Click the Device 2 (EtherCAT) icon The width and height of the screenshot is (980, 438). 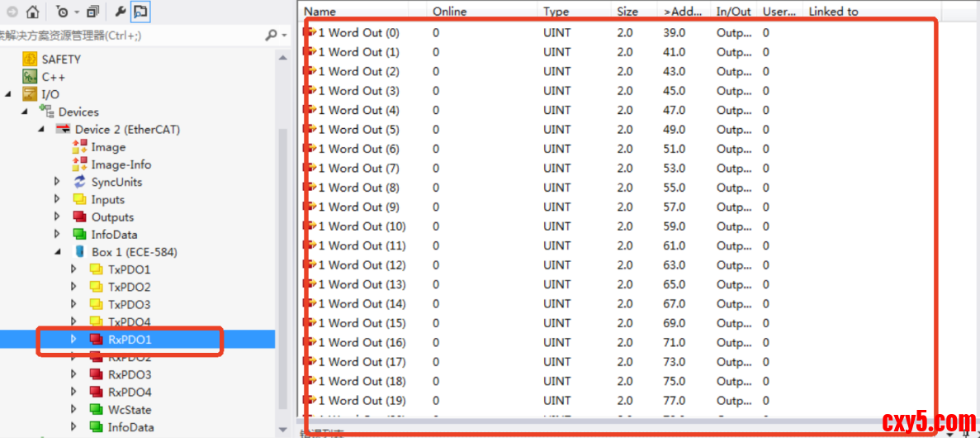click(x=63, y=129)
